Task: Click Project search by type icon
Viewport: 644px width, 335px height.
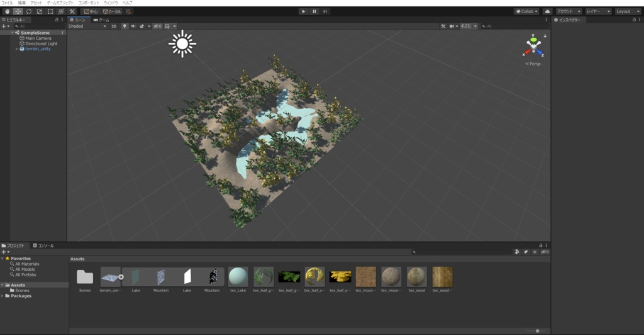Action: tap(517, 252)
